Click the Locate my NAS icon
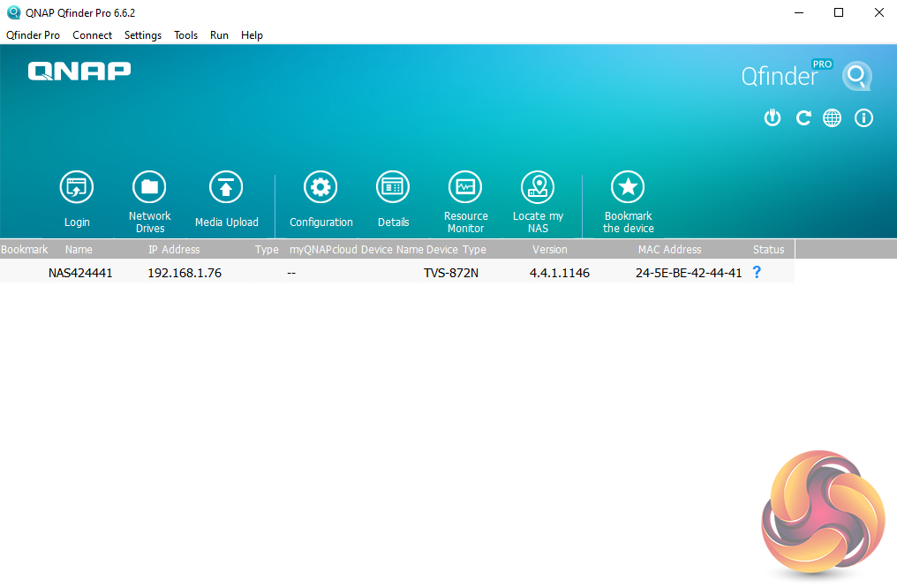This screenshot has width=897, height=588. click(x=538, y=187)
